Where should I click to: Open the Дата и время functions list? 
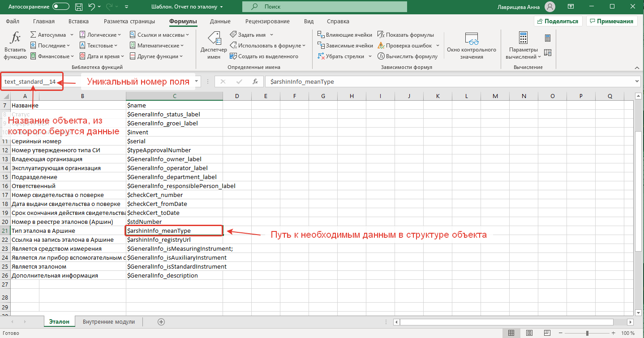[102, 56]
